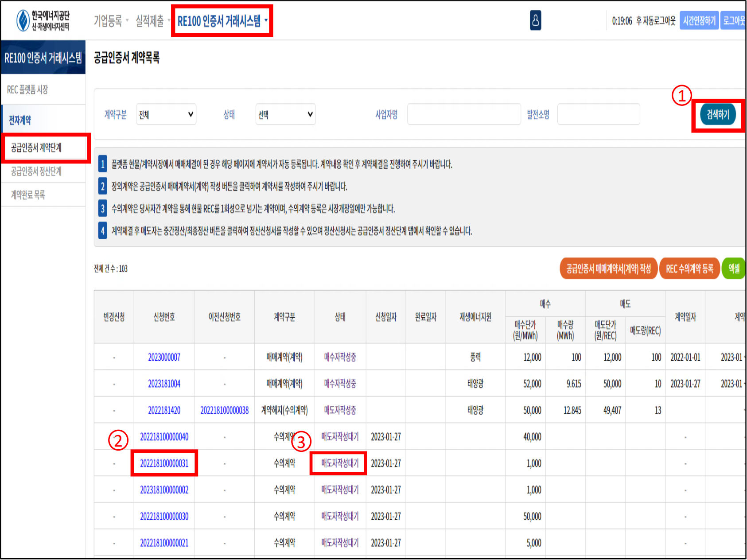Click the 공급인증서 매매계약서(계약) 작성 button
This screenshot has width=747, height=560.
point(608,268)
